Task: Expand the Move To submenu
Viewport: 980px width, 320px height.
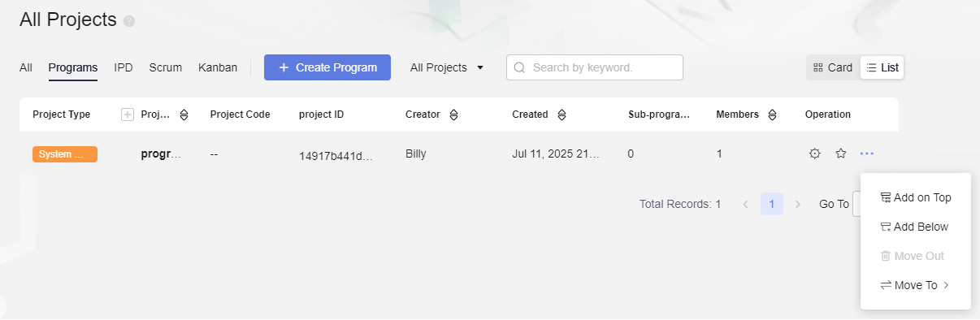Action: 915,285
